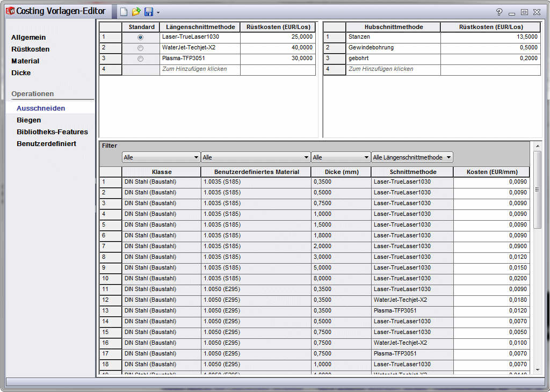
Task: Select row header 5 in cost table
Action: 111,225
